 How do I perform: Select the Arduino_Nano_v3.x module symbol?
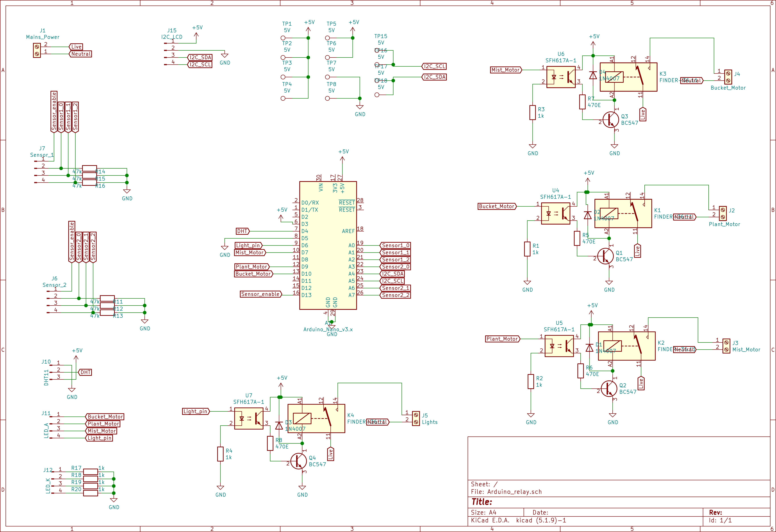328,245
